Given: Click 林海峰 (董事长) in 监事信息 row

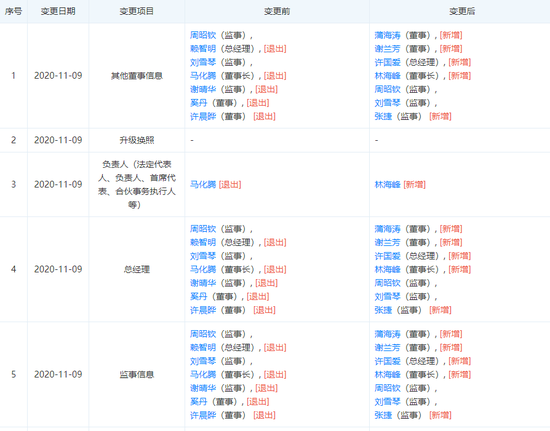Looking at the screenshot, I should 387,375.
